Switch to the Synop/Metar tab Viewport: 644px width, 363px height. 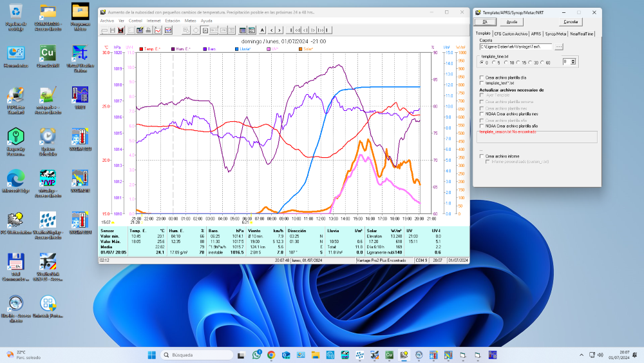pyautogui.click(x=555, y=34)
